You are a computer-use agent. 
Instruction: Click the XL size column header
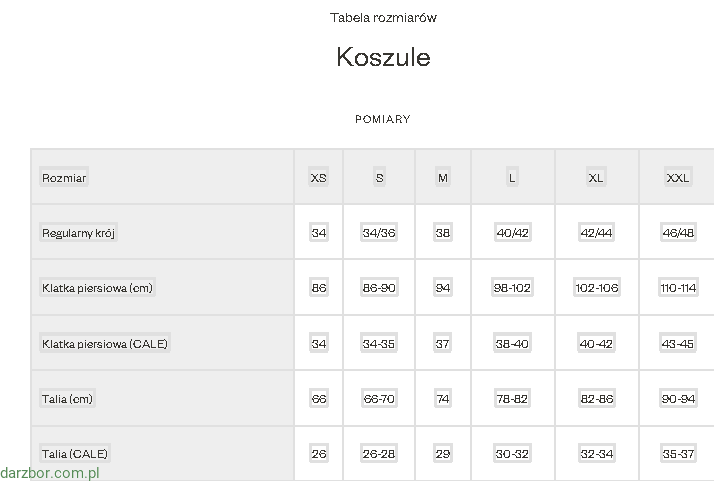pos(596,178)
